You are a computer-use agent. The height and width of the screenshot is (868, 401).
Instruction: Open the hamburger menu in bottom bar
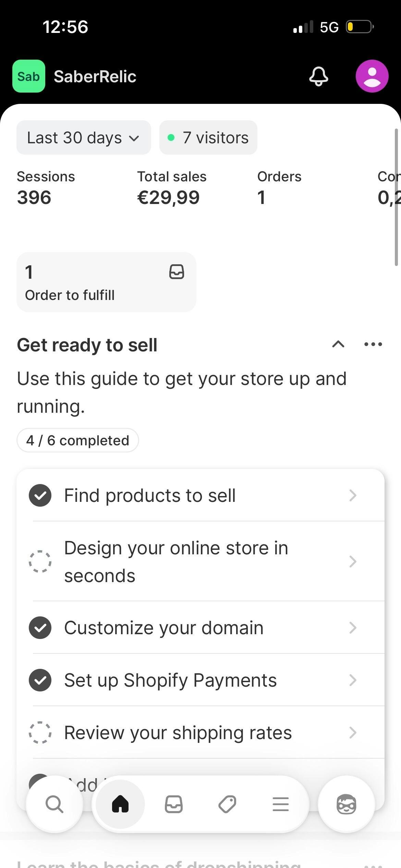tap(281, 804)
